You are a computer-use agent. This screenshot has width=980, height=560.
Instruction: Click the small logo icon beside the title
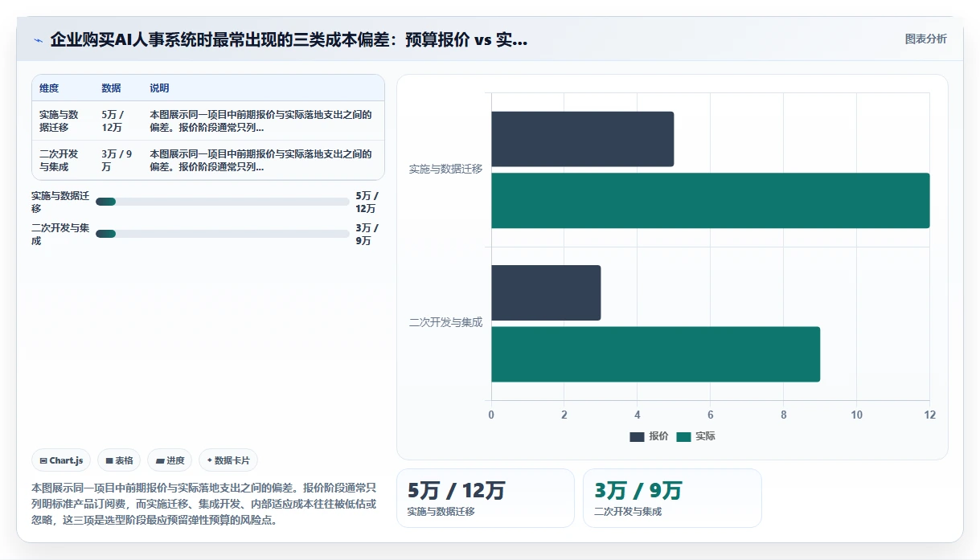point(38,40)
